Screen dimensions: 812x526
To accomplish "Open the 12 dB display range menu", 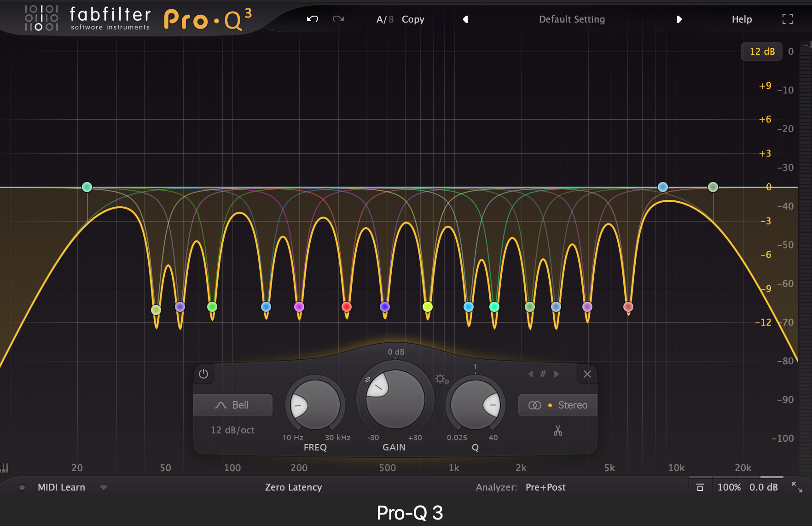I will (762, 52).
